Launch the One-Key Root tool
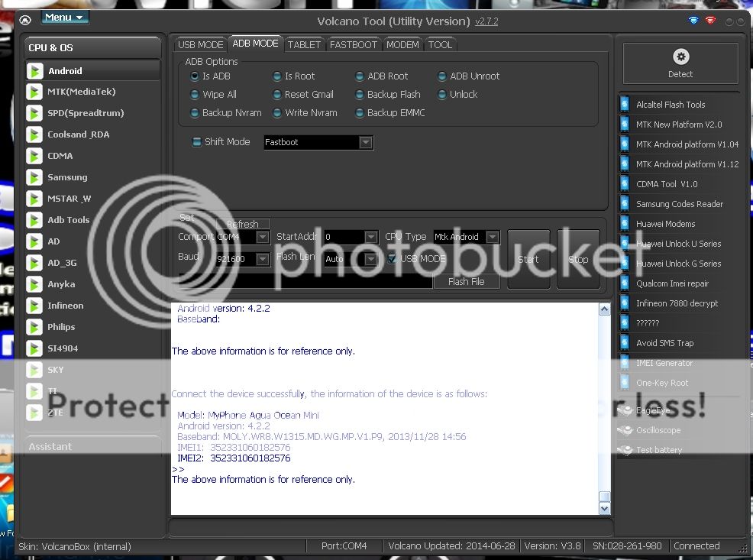 (661, 383)
